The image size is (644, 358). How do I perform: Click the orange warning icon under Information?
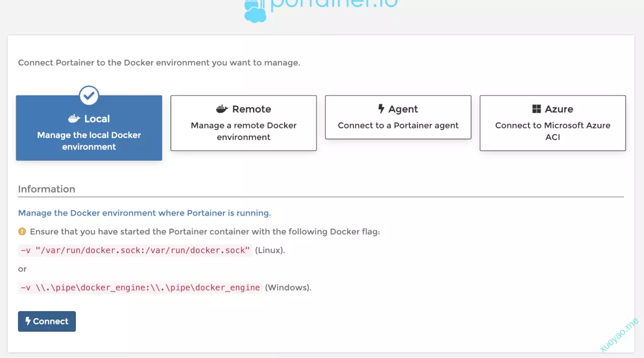click(22, 232)
